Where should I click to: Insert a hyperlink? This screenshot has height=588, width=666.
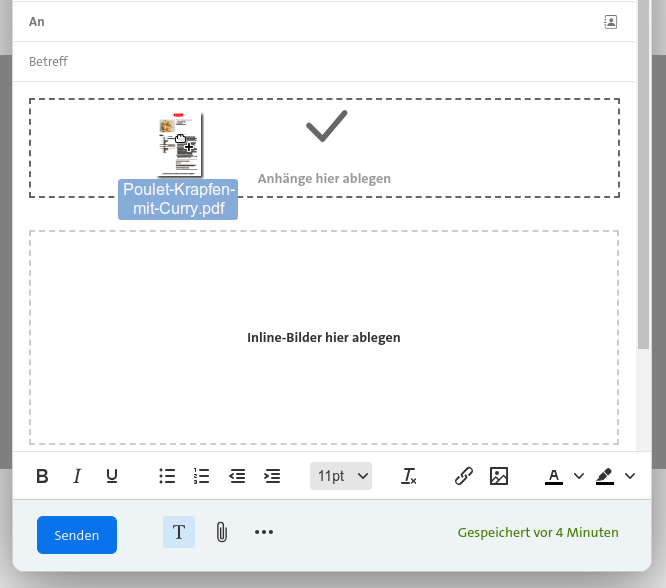pyautogui.click(x=464, y=476)
